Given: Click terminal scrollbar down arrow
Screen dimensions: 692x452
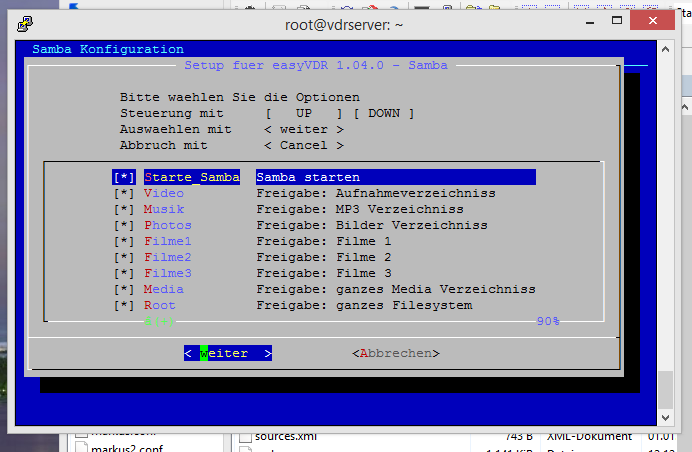Looking at the screenshot, I should coord(666,417).
